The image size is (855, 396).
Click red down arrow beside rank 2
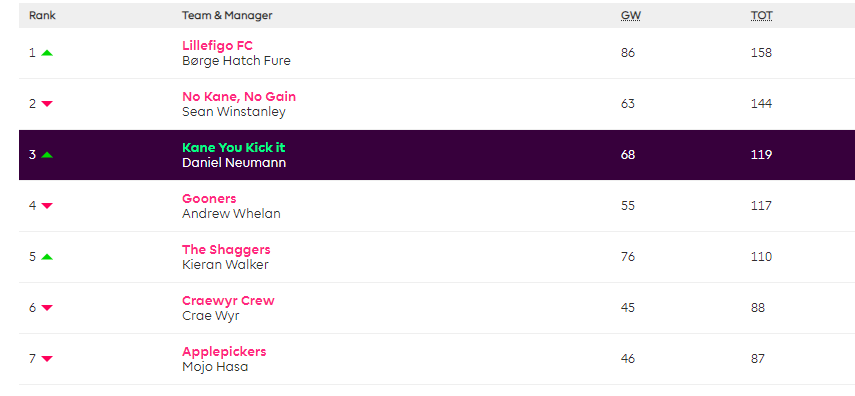[47, 104]
